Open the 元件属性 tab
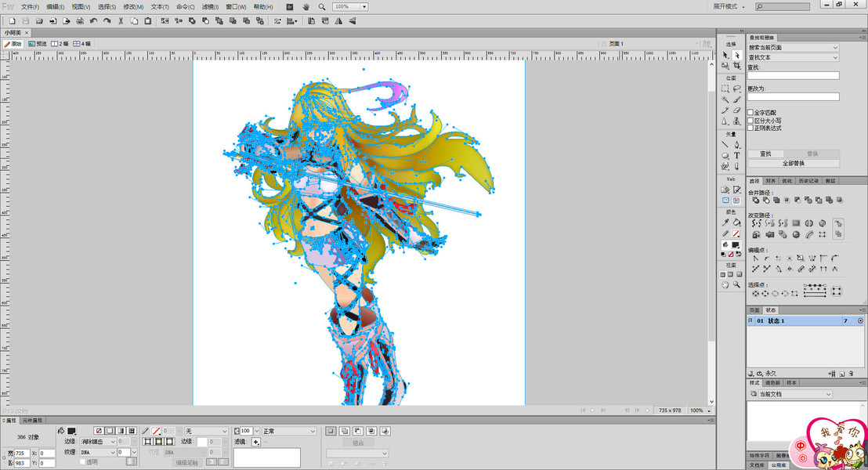This screenshot has height=470, width=868. 32,421
